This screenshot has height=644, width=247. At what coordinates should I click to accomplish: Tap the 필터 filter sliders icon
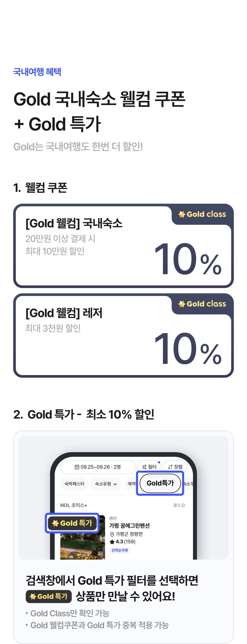tap(144, 467)
